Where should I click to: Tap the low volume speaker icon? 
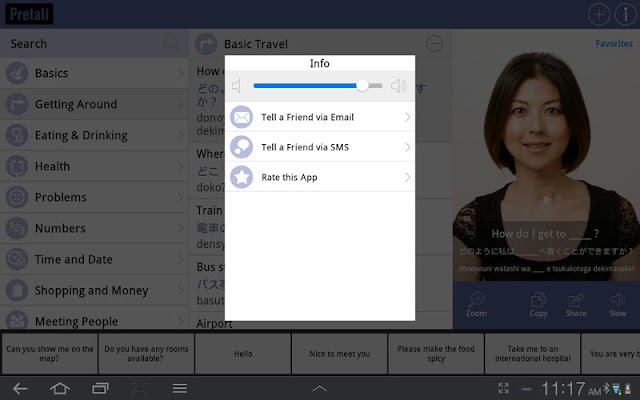tap(236, 86)
